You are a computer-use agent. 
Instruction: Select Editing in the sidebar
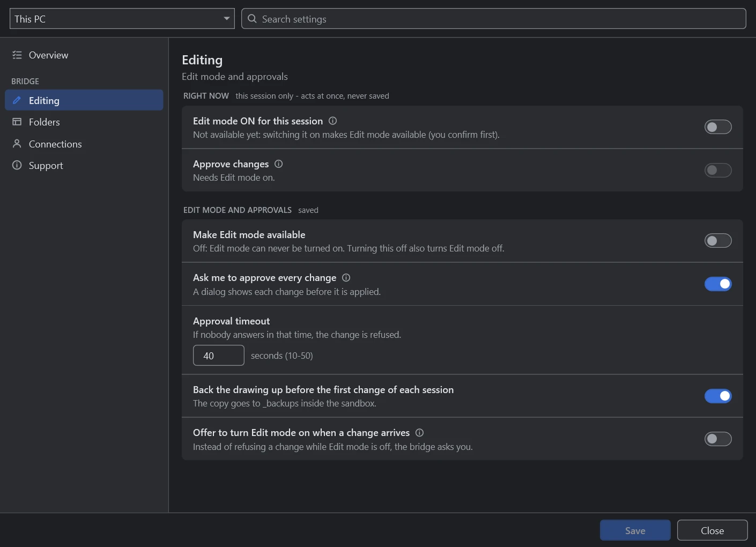(x=84, y=100)
